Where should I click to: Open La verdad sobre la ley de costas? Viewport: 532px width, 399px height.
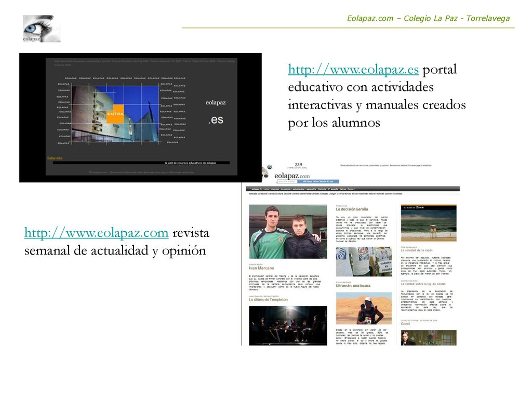click(423, 284)
